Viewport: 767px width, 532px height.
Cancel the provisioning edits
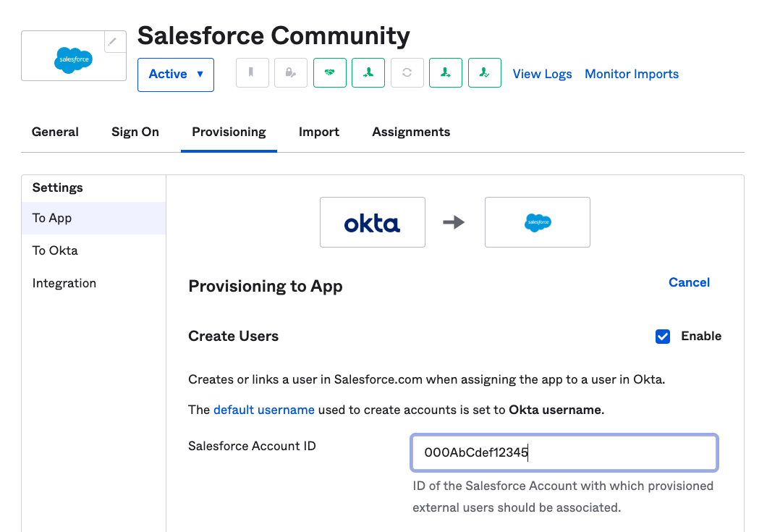click(688, 282)
